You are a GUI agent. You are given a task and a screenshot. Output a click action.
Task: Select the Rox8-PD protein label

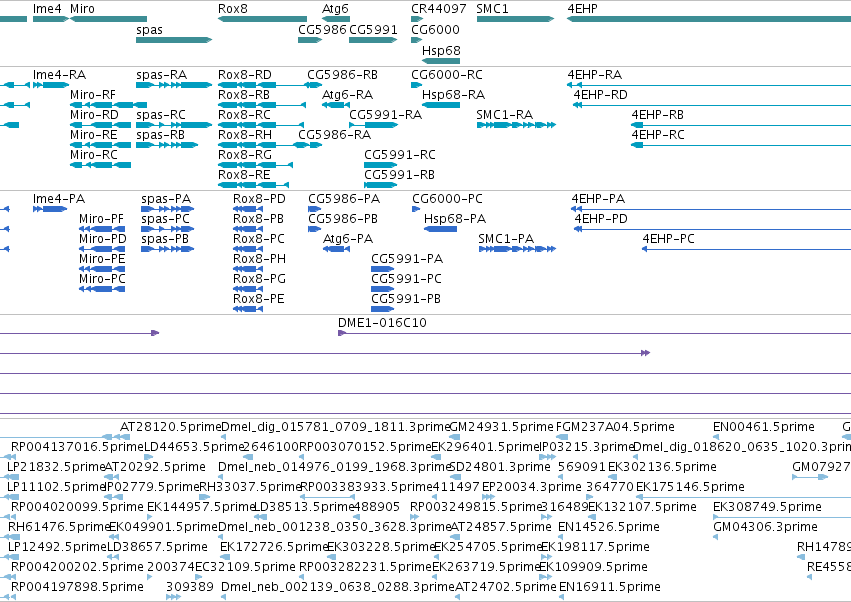259,199
